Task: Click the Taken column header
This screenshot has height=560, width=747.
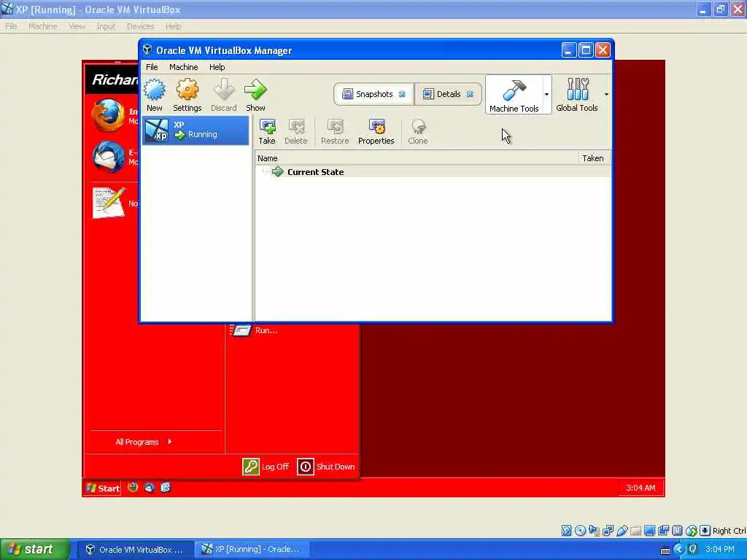Action: (593, 158)
